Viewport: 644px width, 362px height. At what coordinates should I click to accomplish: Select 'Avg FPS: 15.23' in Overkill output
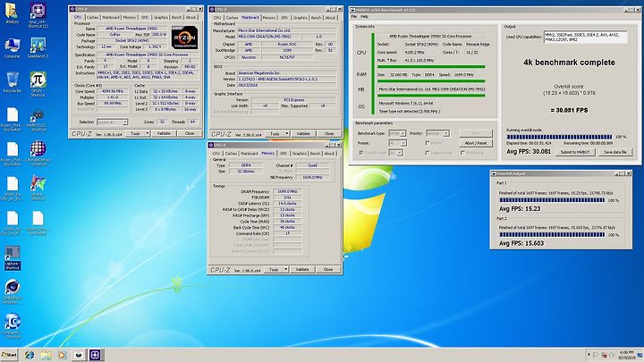pos(520,209)
